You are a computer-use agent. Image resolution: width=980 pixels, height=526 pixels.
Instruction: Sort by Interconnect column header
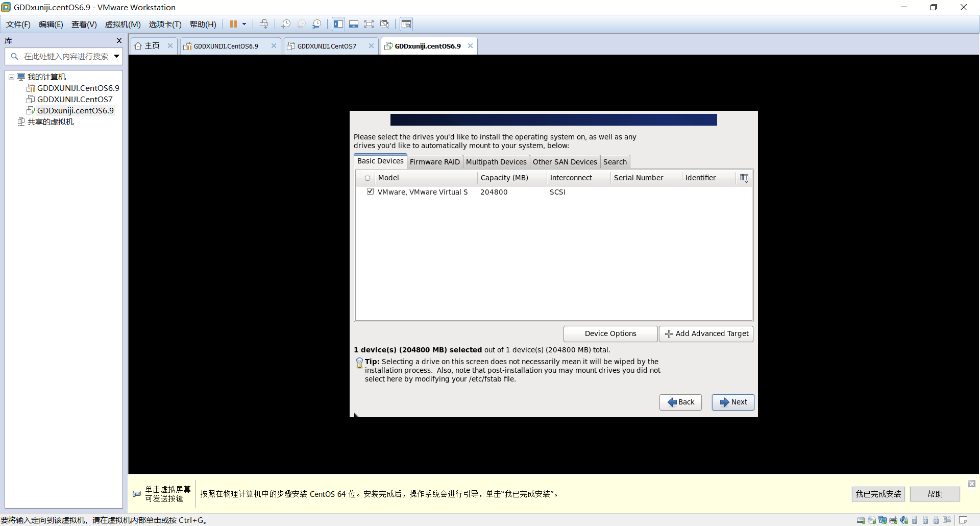[x=578, y=178]
